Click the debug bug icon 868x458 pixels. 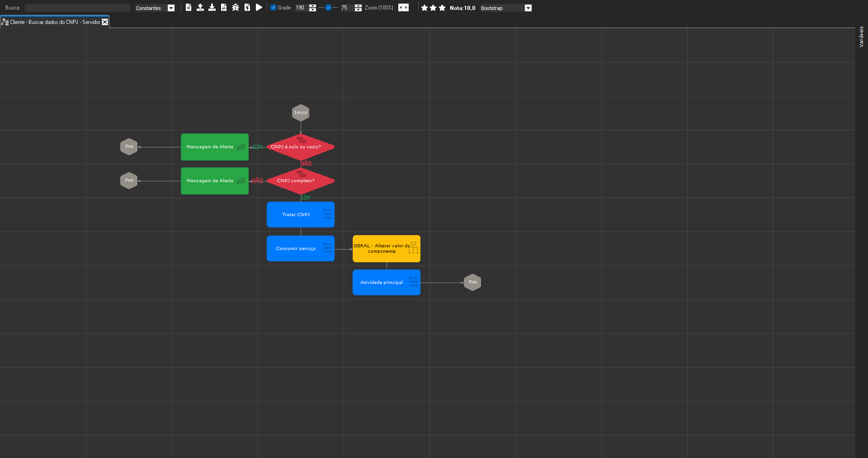click(x=236, y=7)
